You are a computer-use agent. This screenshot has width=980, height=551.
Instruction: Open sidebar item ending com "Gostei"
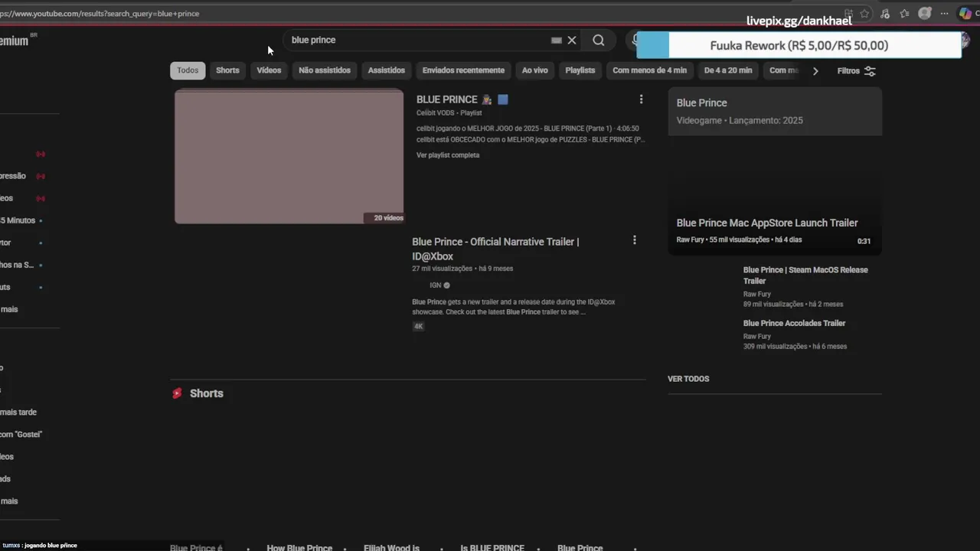click(21, 435)
